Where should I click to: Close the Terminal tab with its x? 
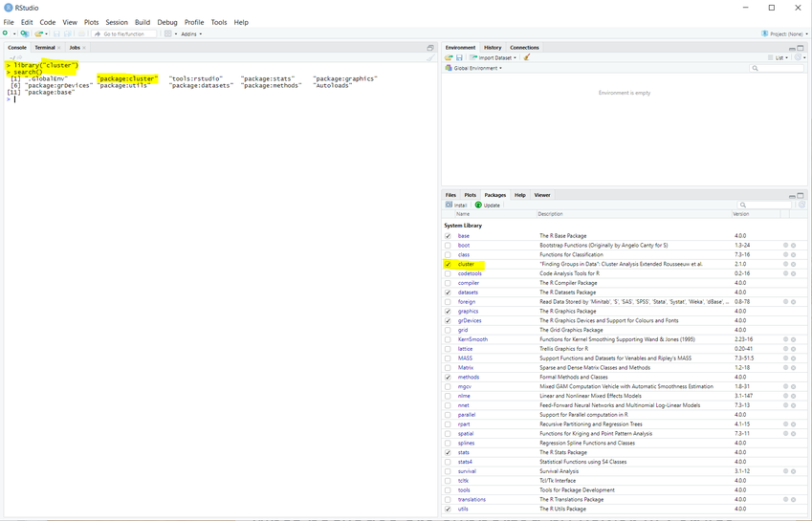[59, 48]
